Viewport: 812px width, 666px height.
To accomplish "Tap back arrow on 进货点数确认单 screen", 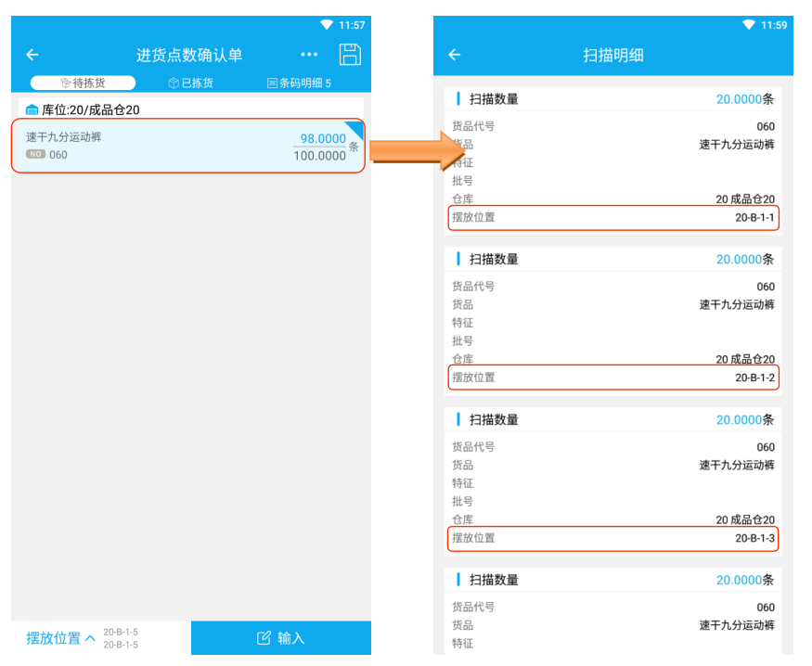I will (x=32, y=55).
